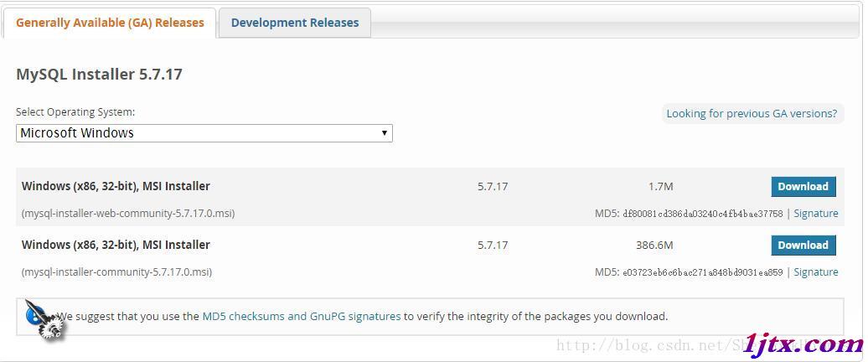Open the Select Operating System dropdown
The width and height of the screenshot is (868, 362).
click(204, 133)
